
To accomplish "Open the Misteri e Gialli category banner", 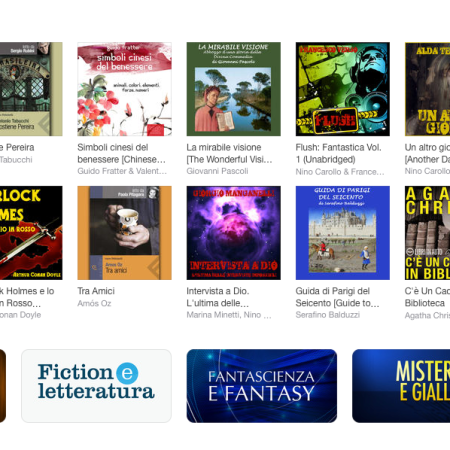I will point(401,386).
